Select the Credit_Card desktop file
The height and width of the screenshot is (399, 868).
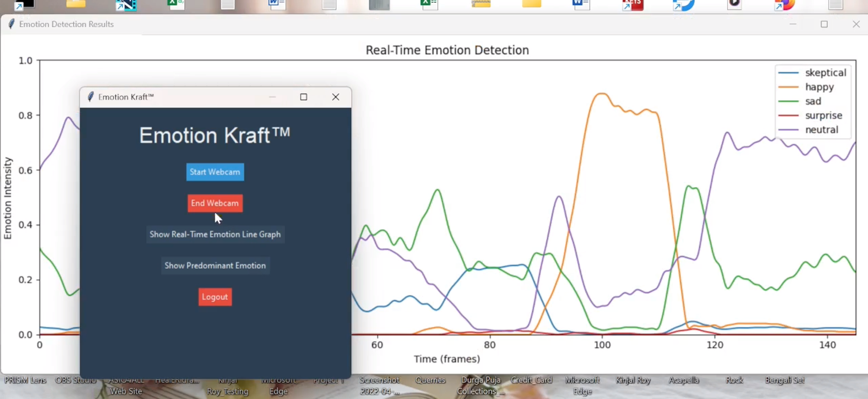tap(531, 380)
